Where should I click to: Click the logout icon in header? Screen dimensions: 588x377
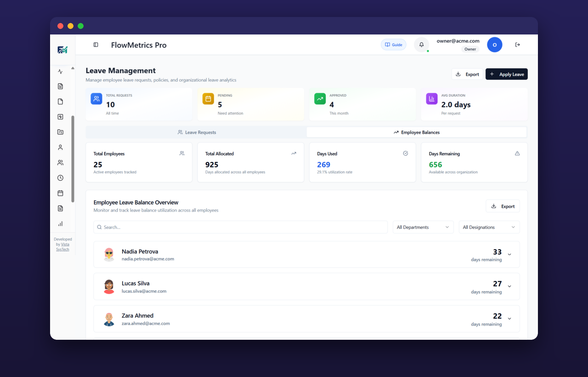pos(517,45)
